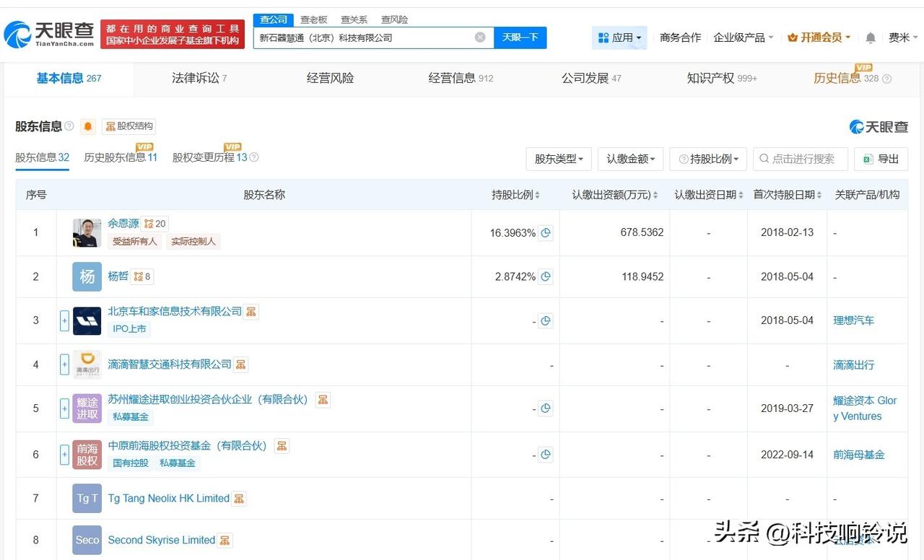Expand the 滴滴智慧交通科技有限公司 row

[64, 364]
